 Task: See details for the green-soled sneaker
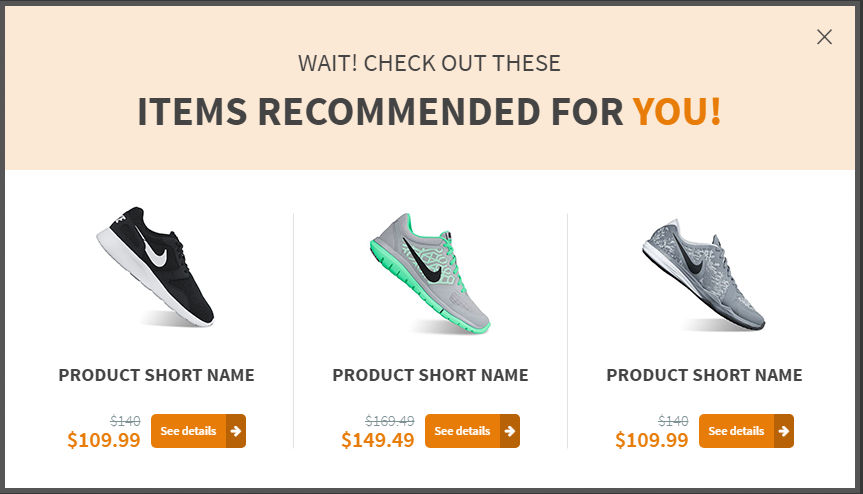pos(472,431)
